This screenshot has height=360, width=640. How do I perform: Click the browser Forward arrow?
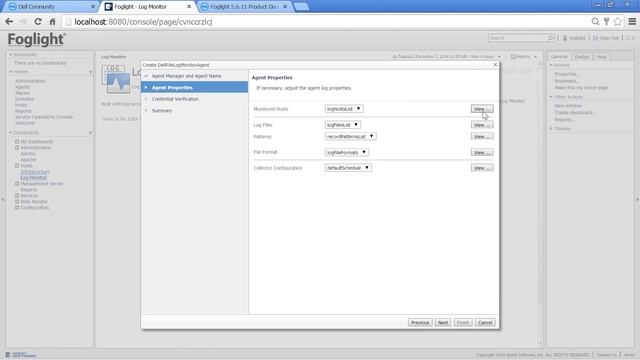pyautogui.click(x=23, y=22)
